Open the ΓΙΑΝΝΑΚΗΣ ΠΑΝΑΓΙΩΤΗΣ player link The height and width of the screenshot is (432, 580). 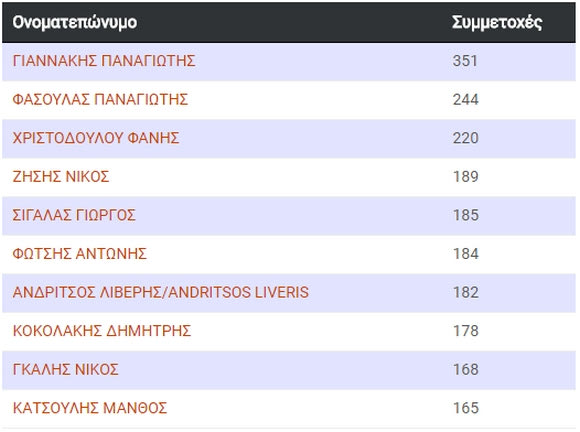(x=104, y=61)
